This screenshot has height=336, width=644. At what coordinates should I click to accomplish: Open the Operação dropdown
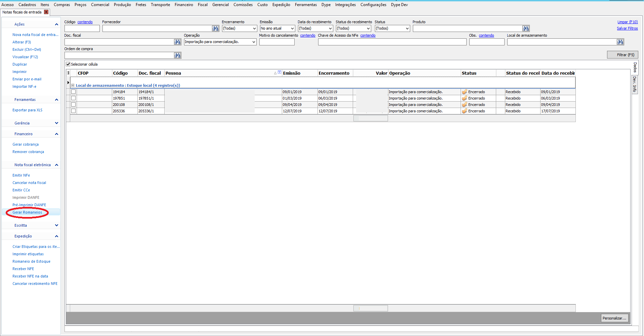coord(253,42)
